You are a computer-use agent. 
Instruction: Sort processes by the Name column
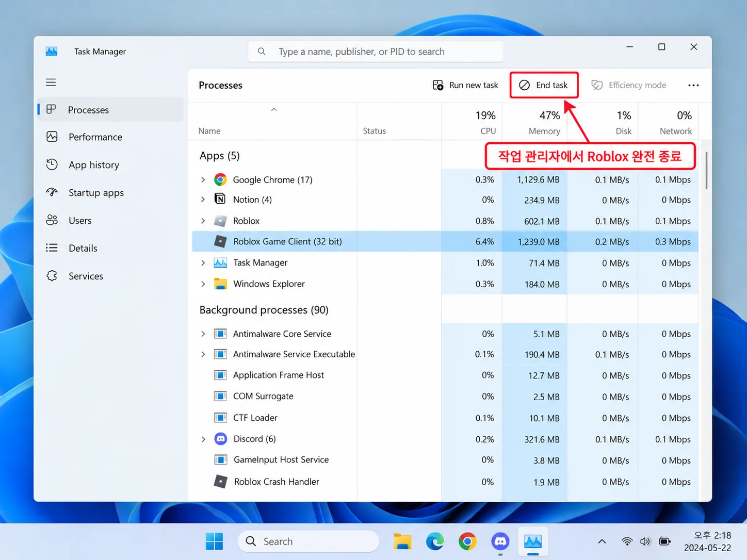[x=272, y=122]
